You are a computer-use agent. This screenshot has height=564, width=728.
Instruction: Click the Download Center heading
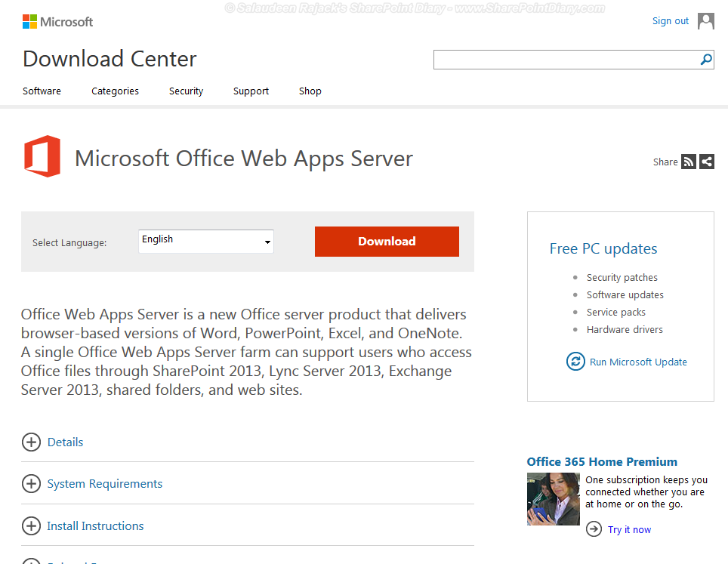click(x=110, y=59)
